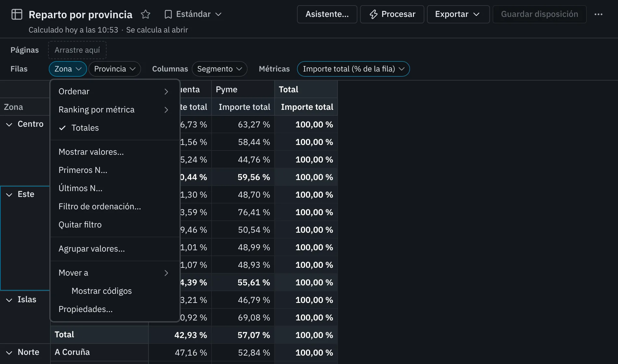This screenshot has width=618, height=364.
Task: Mark report as favorite with the star icon
Action: (x=146, y=14)
